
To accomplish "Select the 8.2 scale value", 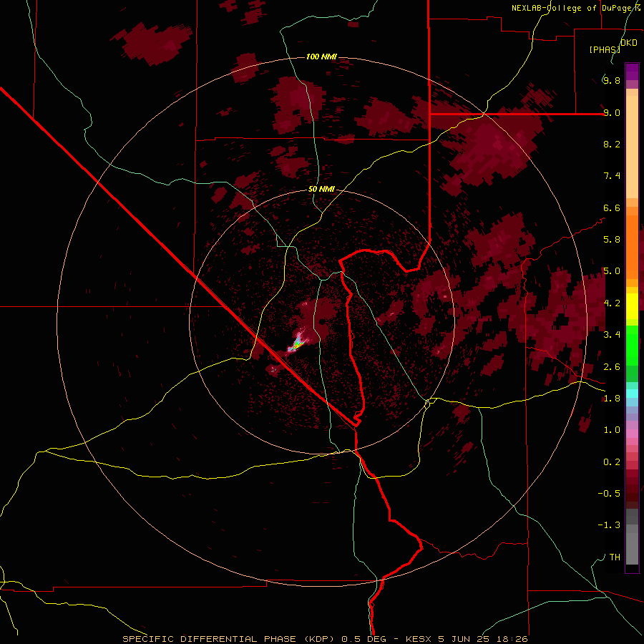I will pos(612,144).
